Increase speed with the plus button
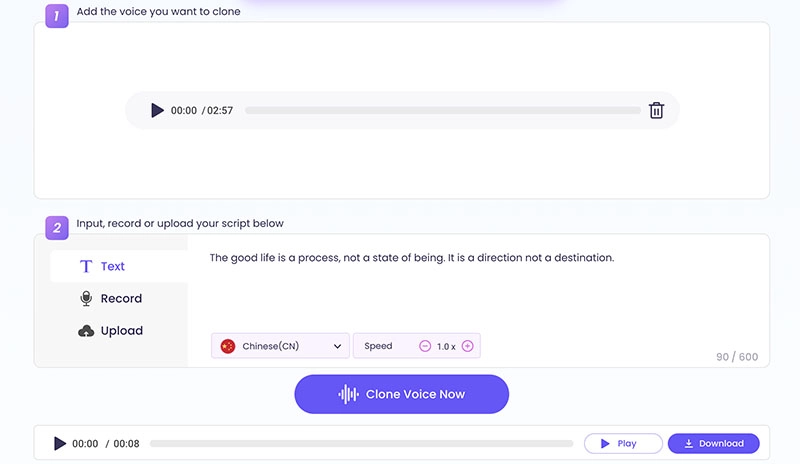 467,346
